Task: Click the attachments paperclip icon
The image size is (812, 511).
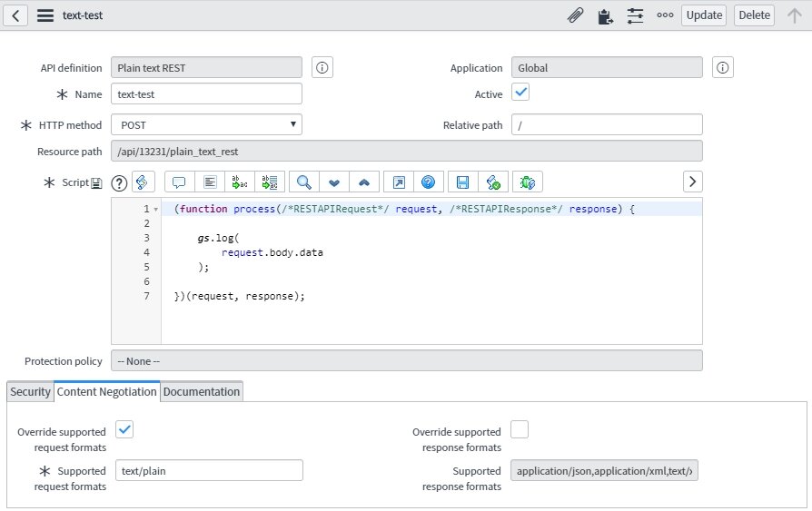Action: 575,15
